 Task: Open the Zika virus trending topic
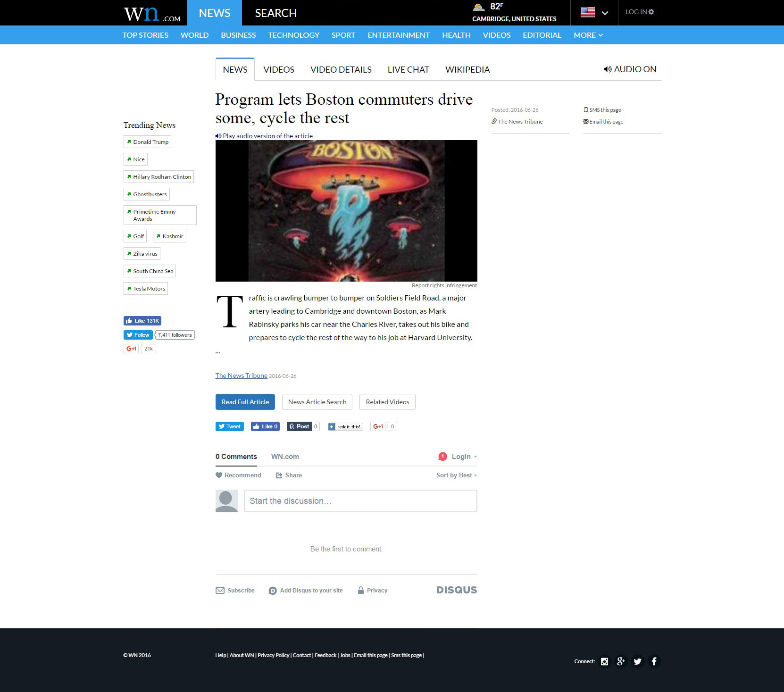[142, 254]
